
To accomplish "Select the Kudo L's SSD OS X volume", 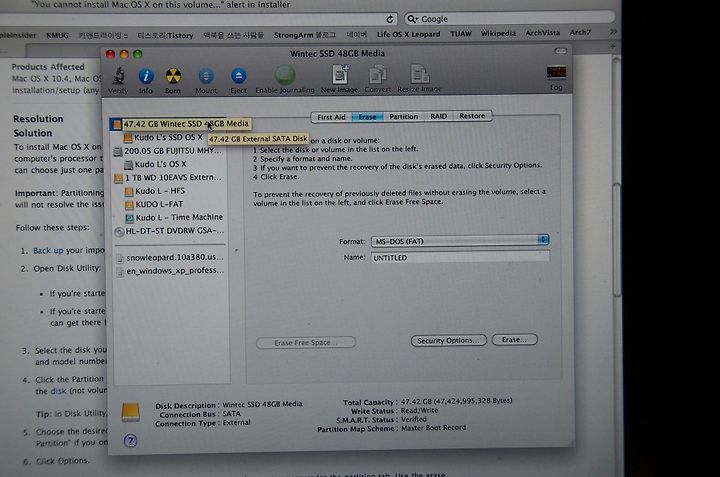I will click(x=169, y=137).
